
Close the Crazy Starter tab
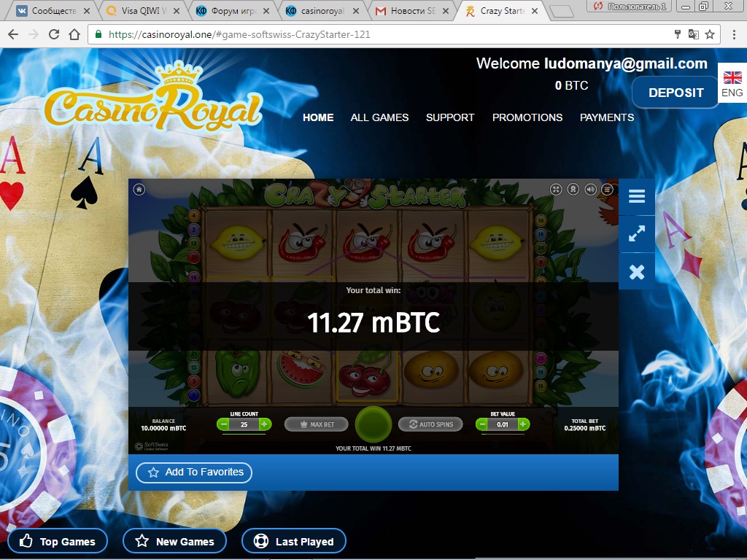535,10
